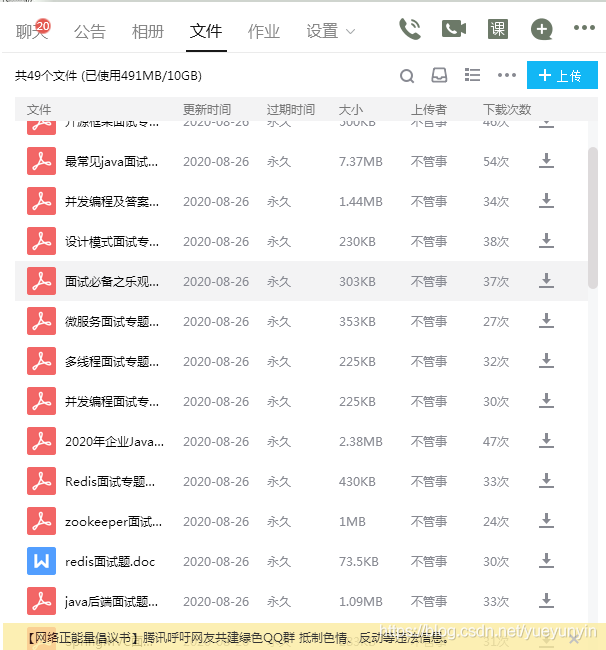Download zookeeper面试 file
This screenshot has width=606, height=650.
546,521
